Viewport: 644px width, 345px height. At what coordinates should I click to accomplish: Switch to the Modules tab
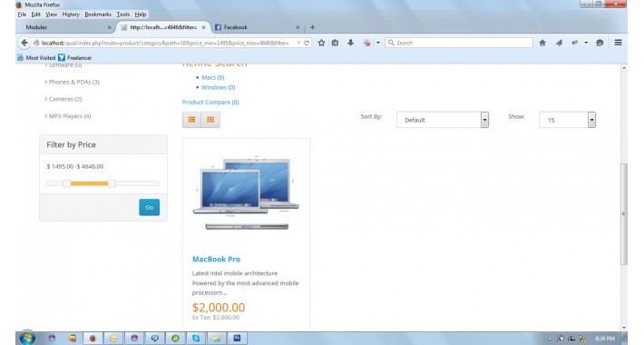(65, 27)
